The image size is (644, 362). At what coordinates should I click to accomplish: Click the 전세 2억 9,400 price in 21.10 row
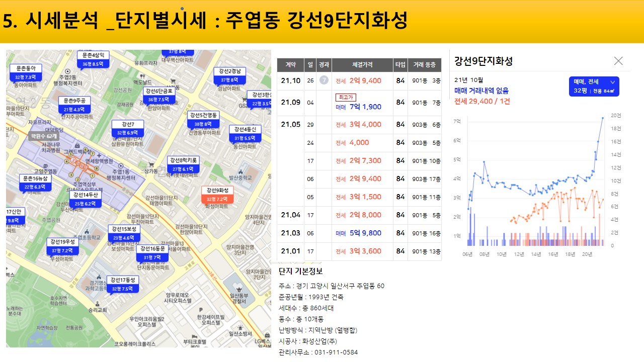[x=359, y=80]
